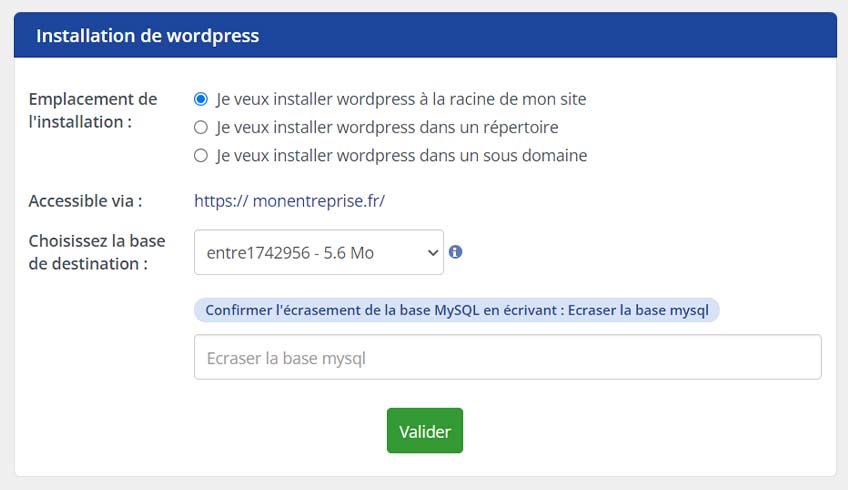This screenshot has width=848, height=490.
Task: Click the 'Confirmer l'écrasement' text in notice
Action: click(x=284, y=310)
